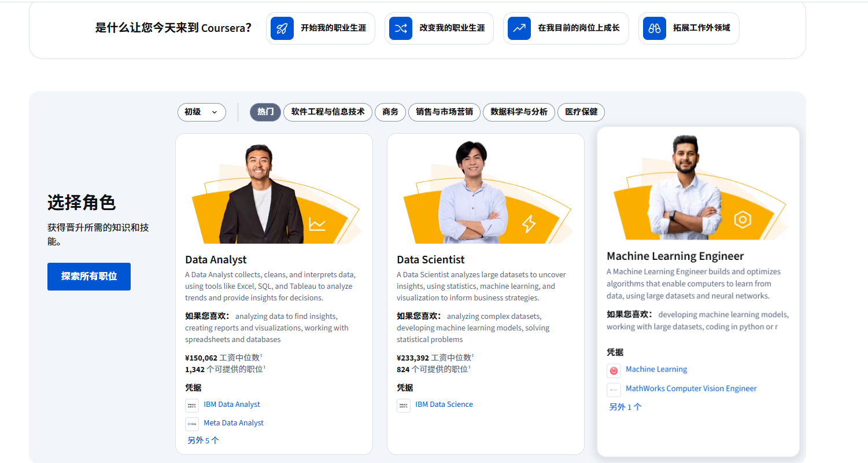Click the binoculars icon for exploring outside work
This screenshot has width=868, height=463.
point(655,28)
